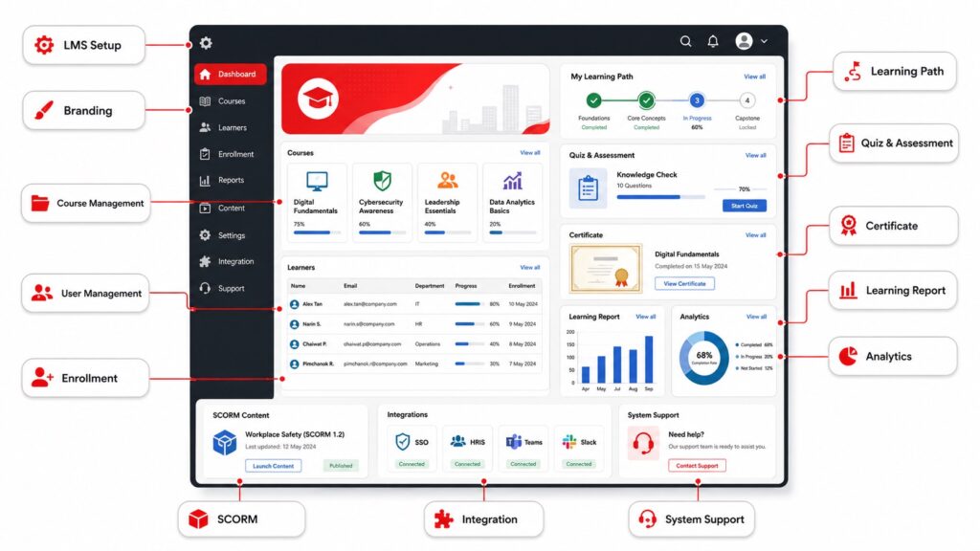Expand the user profile dropdown chevron
The width and height of the screenshot is (980, 551).
[x=764, y=41]
